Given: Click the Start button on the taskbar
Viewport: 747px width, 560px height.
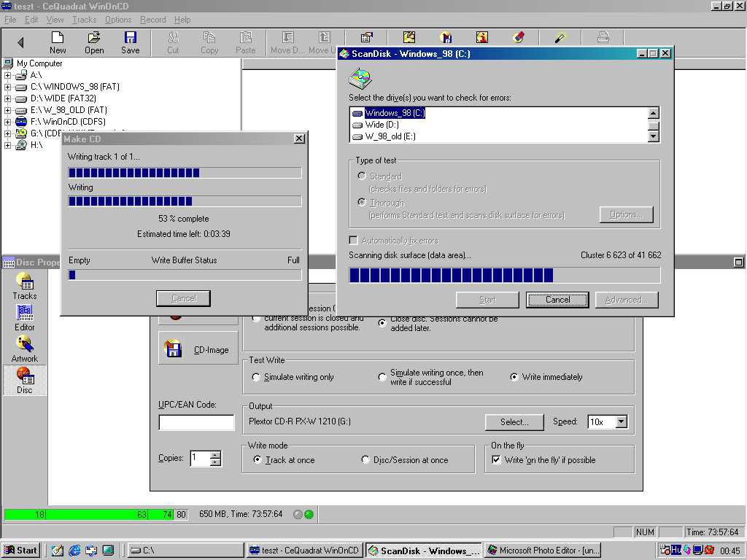Looking at the screenshot, I should (x=20, y=551).
